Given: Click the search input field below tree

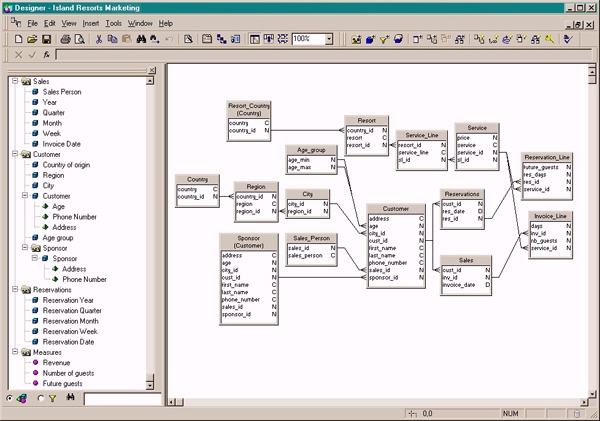Looking at the screenshot, I should point(118,399).
